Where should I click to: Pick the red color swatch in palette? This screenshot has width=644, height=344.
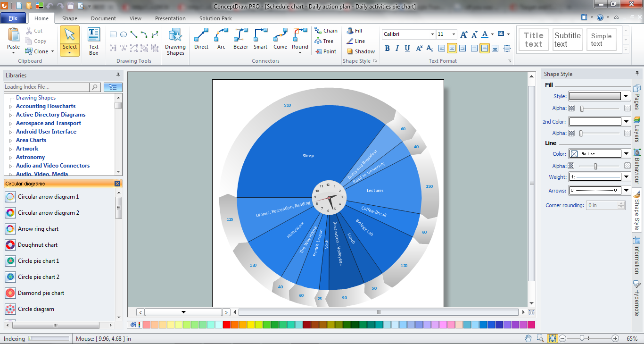[x=227, y=325]
